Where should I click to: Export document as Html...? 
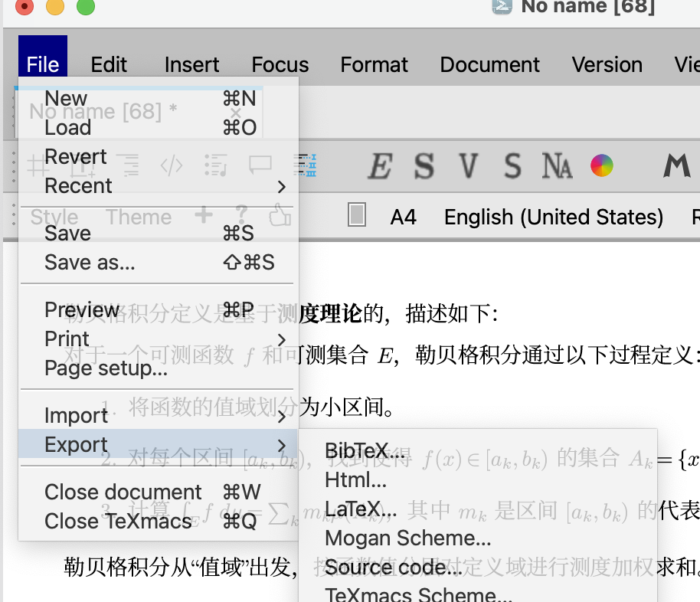(x=355, y=480)
